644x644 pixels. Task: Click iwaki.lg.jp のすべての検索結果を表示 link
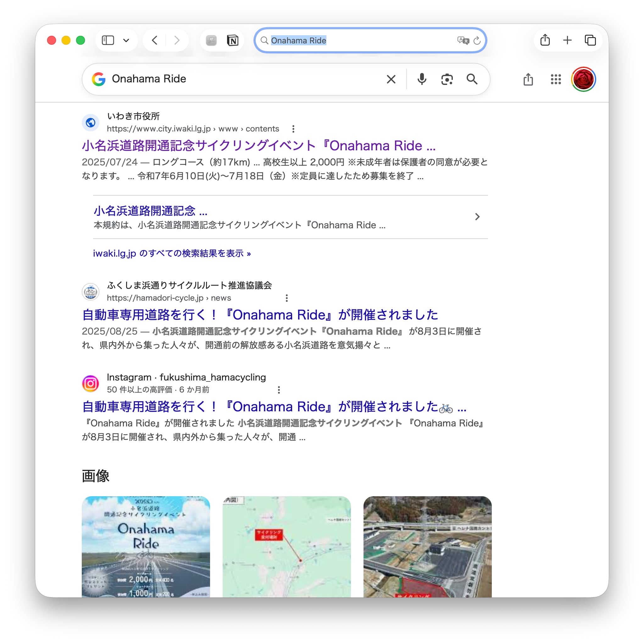point(172,253)
